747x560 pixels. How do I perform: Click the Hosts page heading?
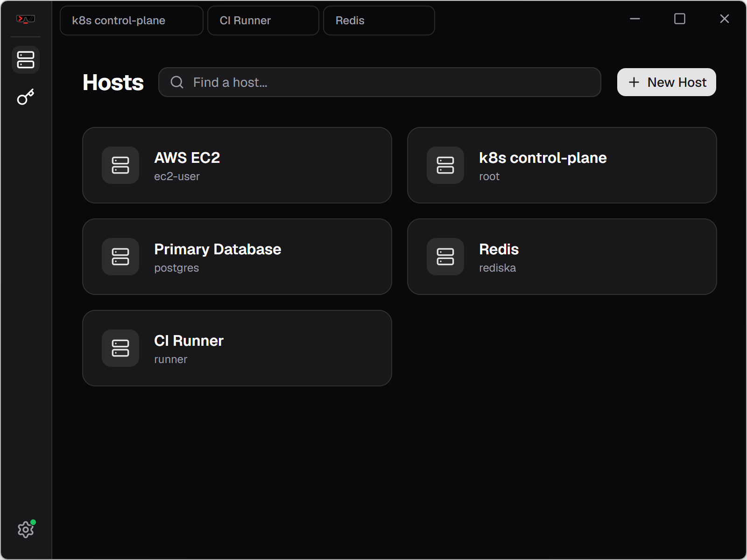pos(113,83)
